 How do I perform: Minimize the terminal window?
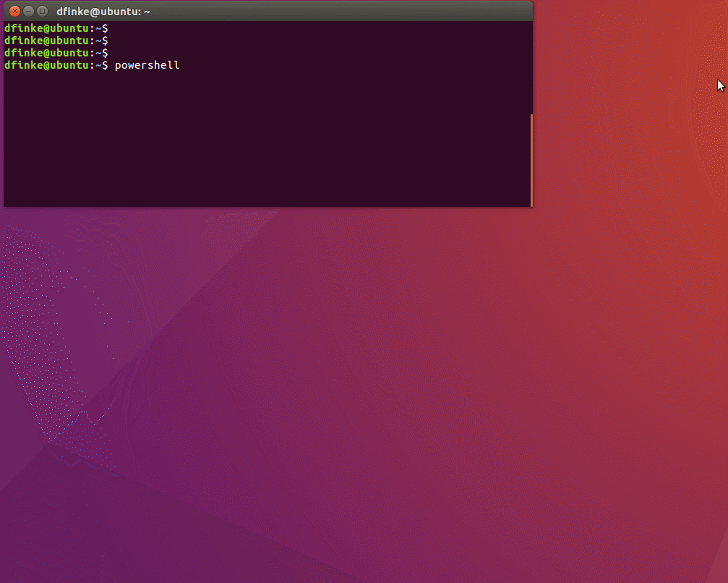tap(28, 11)
